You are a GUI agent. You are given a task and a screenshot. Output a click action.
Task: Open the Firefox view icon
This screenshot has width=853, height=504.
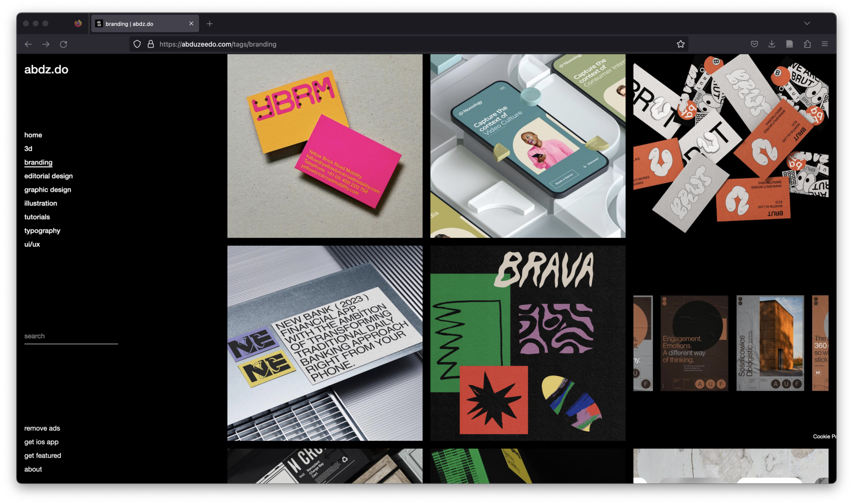coord(78,23)
